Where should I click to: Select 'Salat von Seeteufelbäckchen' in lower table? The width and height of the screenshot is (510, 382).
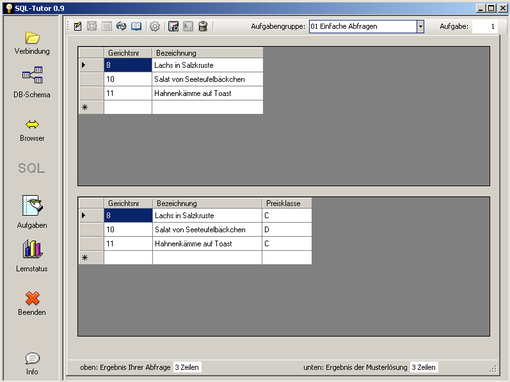(207, 229)
